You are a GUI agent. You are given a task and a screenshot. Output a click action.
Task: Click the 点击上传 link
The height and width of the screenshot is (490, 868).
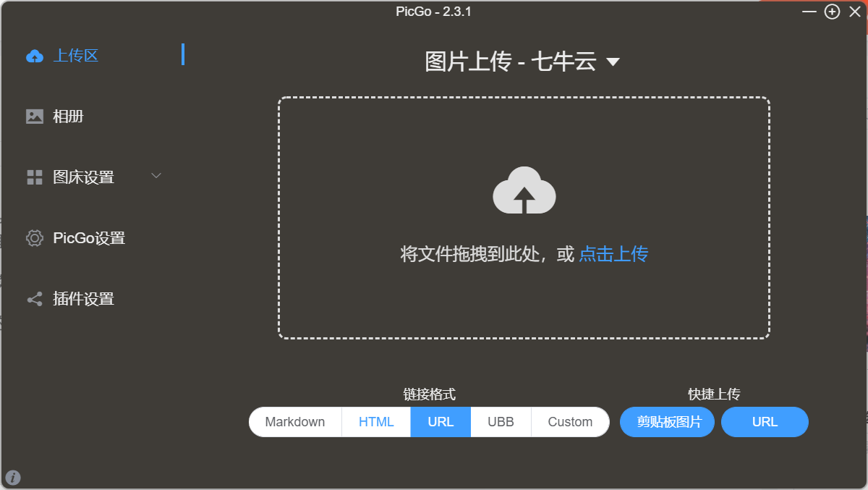(x=613, y=254)
